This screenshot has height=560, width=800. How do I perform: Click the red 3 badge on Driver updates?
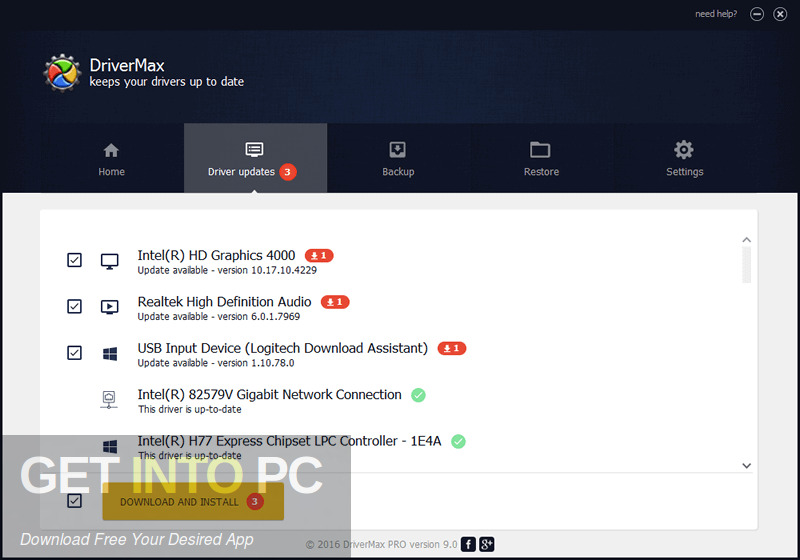[x=288, y=172]
